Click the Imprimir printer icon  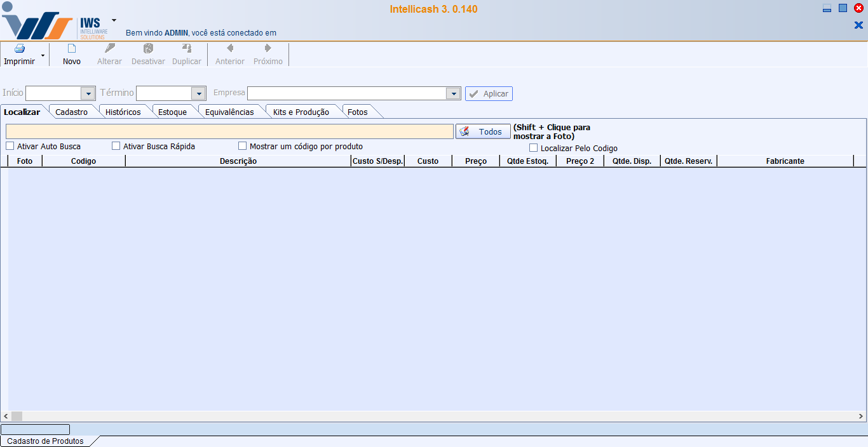20,49
